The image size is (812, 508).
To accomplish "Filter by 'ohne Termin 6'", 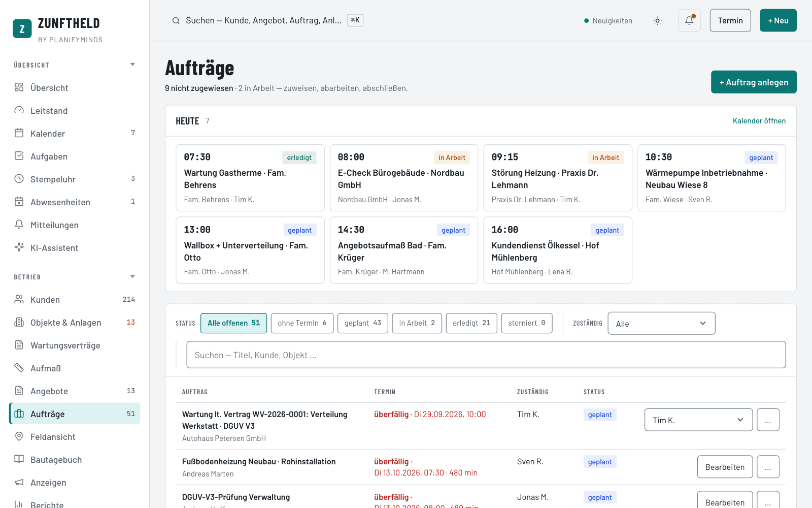I will 302,323.
